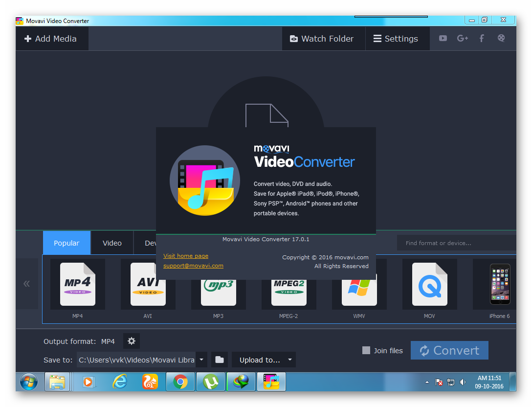Viewport: 532px width, 407px height.
Task: Open the Settings menu
Action: (x=398, y=39)
